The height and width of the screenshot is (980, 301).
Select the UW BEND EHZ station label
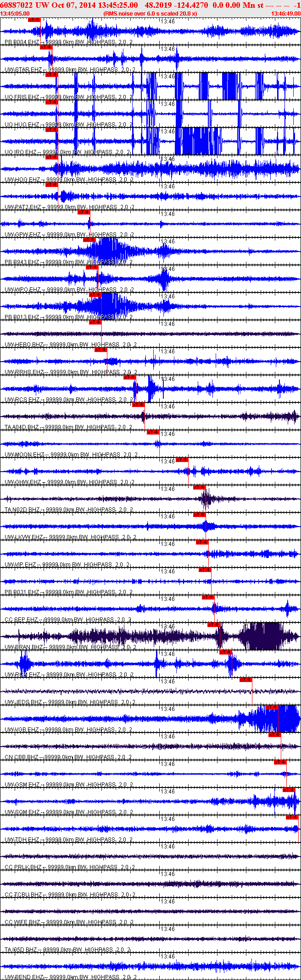point(23,977)
